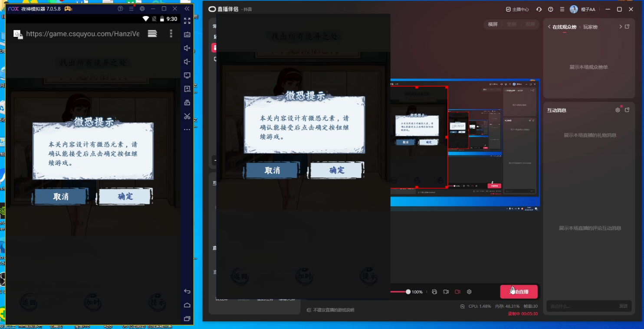Open the browser three-dot menu in Nox
The width and height of the screenshot is (644, 329).
click(x=171, y=33)
